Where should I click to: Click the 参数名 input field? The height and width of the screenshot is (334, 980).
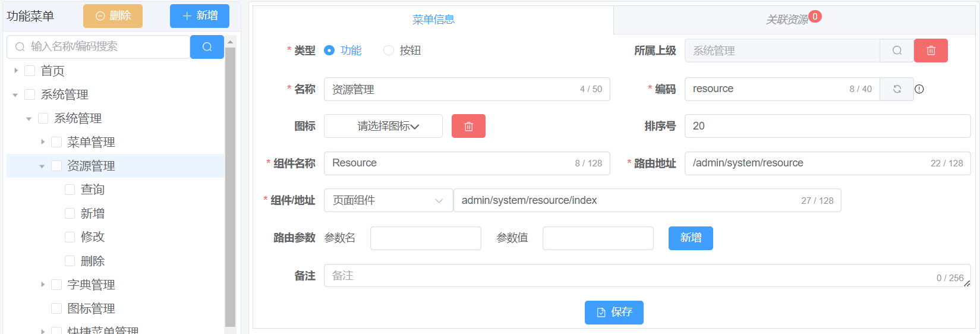[x=426, y=238]
